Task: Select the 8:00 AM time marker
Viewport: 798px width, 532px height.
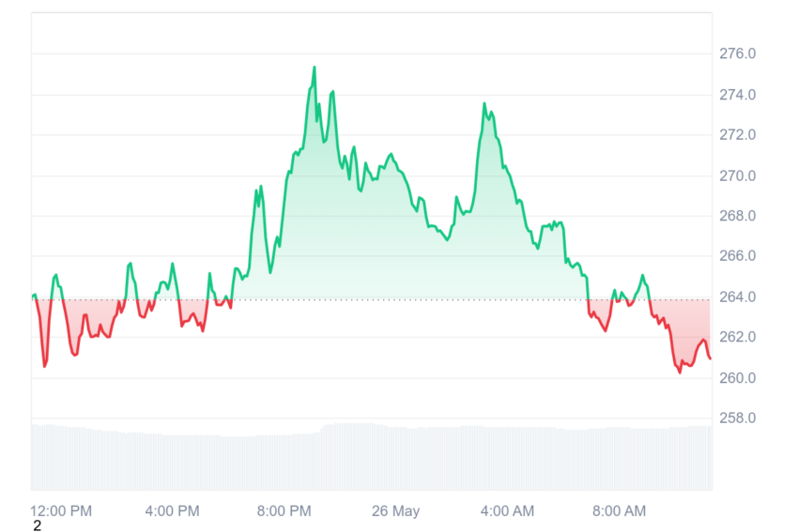Action: (619, 511)
